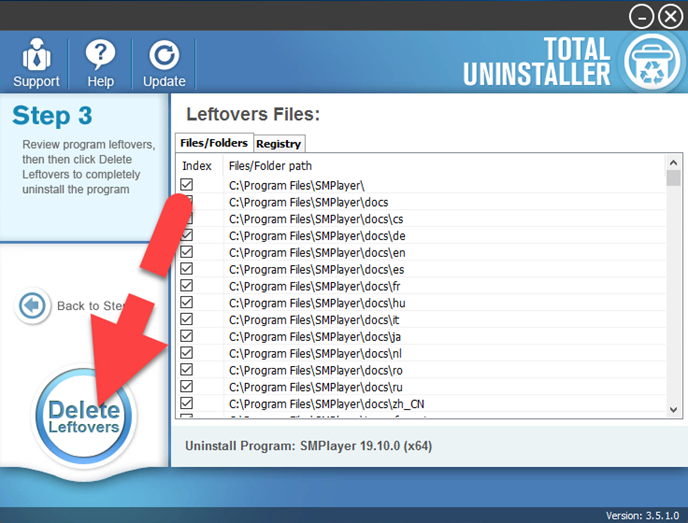Select the Files/Folders tab
Viewport: 688px width, 523px height.
214,143
